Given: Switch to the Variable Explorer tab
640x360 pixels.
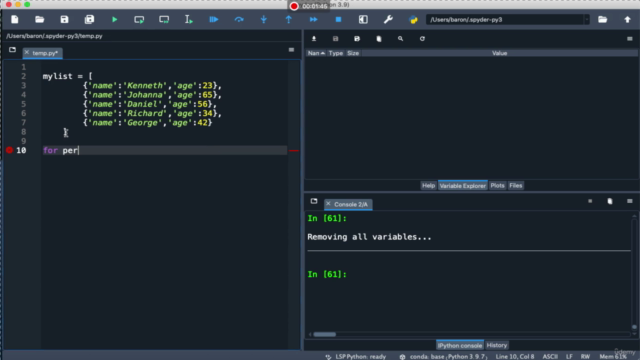Looking at the screenshot, I should coord(462,186).
